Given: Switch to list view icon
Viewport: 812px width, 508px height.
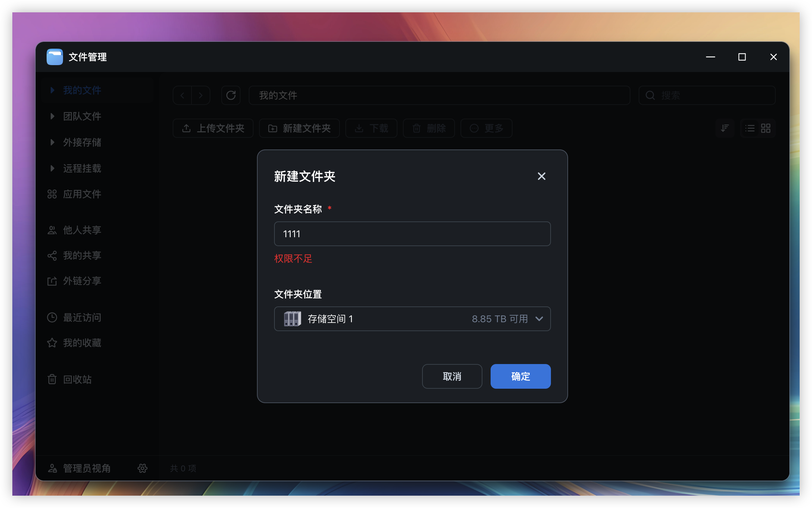Looking at the screenshot, I should (750, 128).
